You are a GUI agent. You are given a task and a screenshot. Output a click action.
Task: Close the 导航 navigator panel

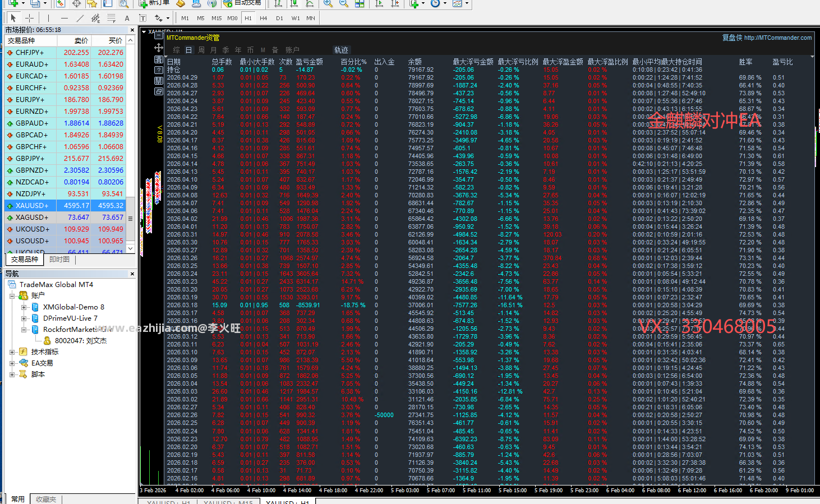tap(132, 274)
